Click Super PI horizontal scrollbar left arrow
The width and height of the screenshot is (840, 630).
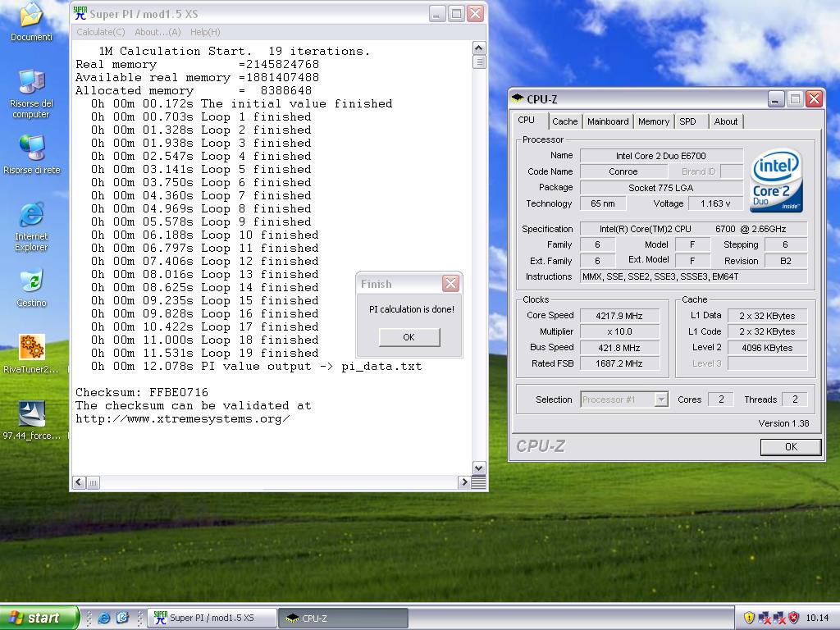79,482
